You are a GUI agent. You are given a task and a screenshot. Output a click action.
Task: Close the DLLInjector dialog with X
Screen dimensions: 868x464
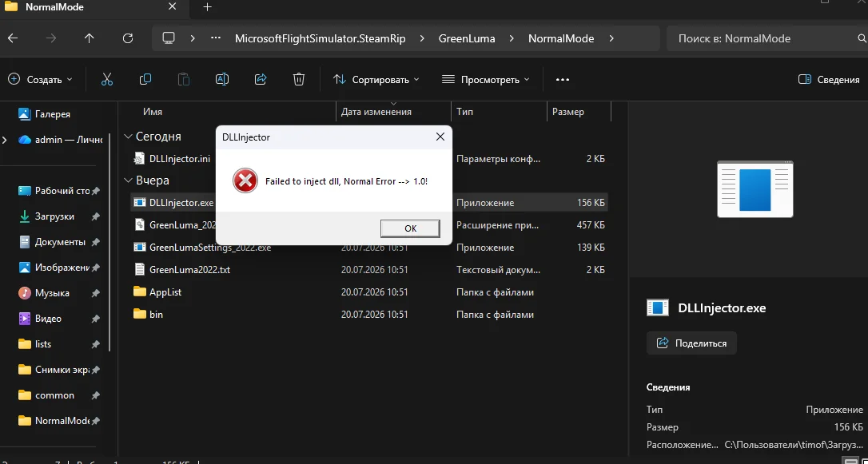[x=440, y=137]
